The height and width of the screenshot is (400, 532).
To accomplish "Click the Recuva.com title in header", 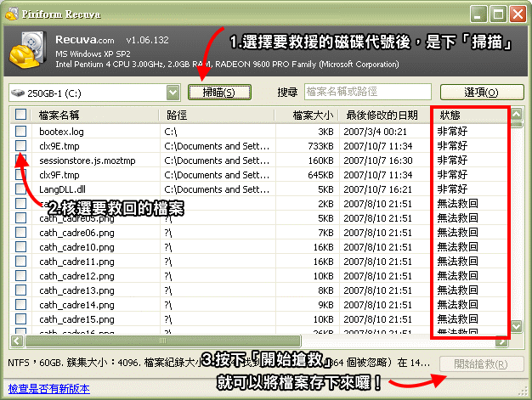I will click(x=85, y=40).
